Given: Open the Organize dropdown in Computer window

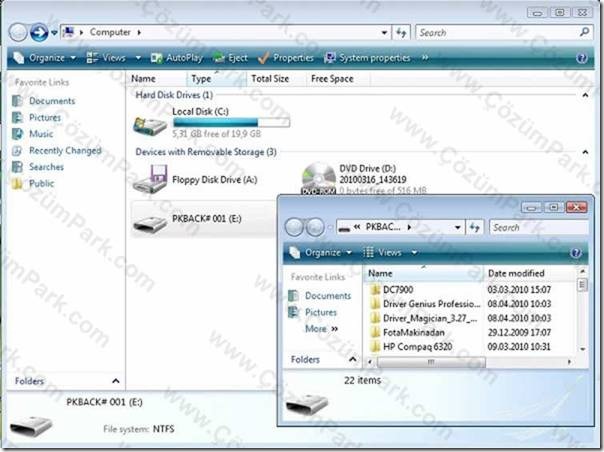Looking at the screenshot, I should click(x=45, y=58).
